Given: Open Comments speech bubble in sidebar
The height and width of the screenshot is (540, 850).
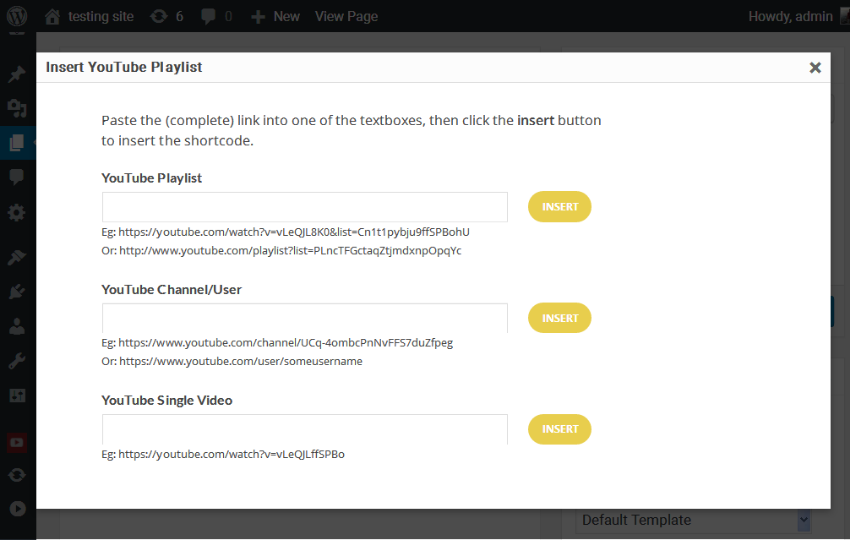Looking at the screenshot, I should point(17,177).
